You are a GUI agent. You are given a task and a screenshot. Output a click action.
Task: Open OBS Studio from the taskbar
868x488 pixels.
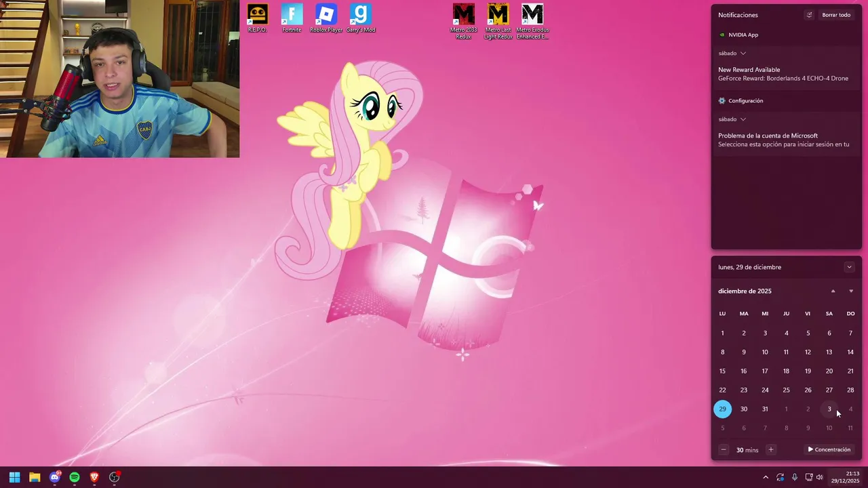115,477
